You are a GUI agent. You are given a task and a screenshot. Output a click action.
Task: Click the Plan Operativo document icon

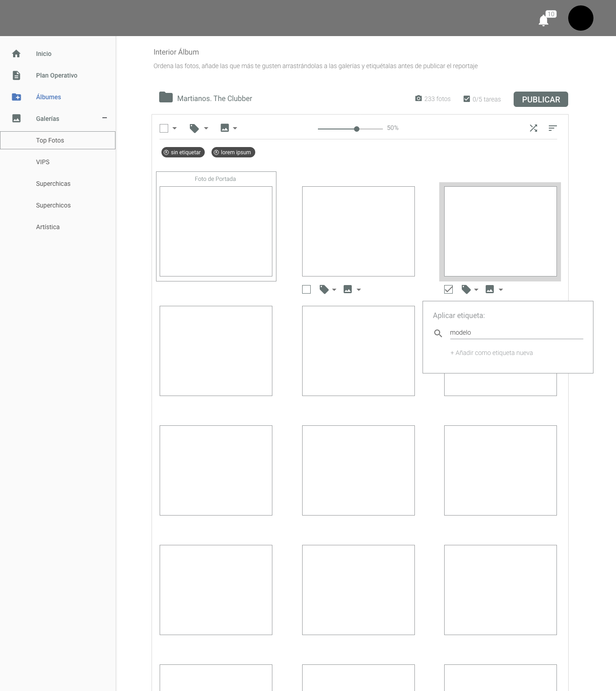click(16, 75)
